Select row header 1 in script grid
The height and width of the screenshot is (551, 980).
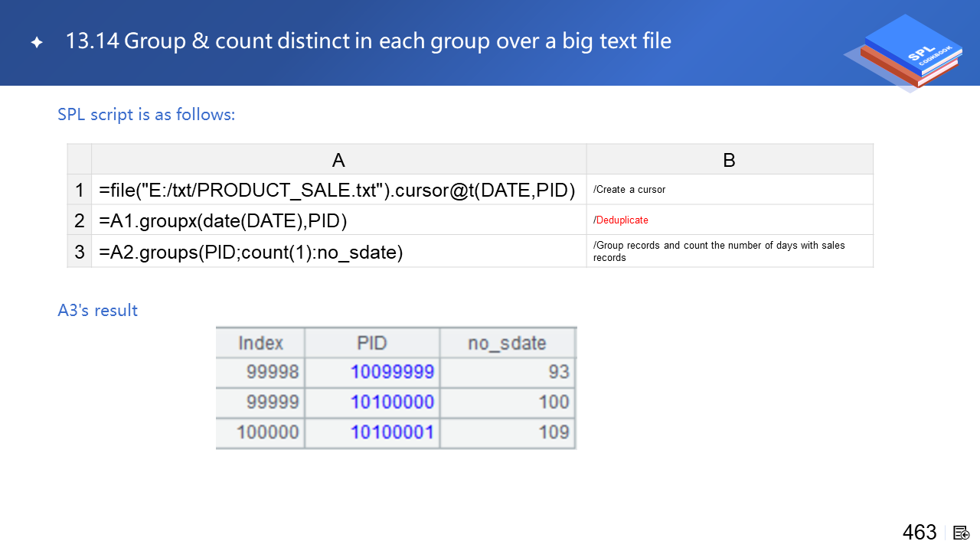pyautogui.click(x=80, y=190)
